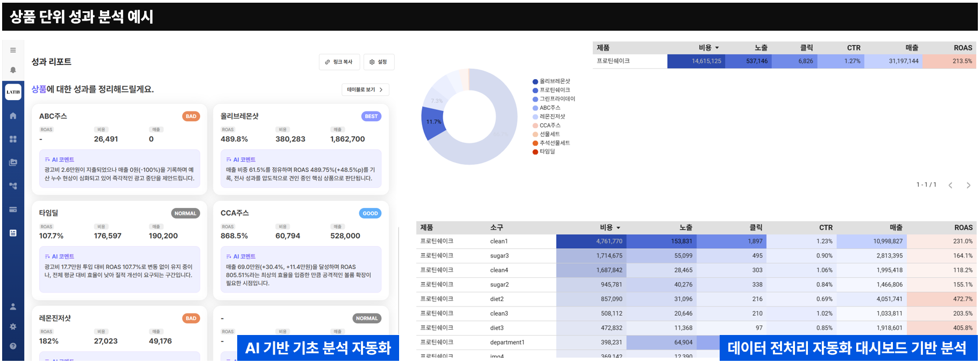Toggle CCA주스 legend item in chart
The height and width of the screenshot is (363, 980).
click(x=549, y=125)
